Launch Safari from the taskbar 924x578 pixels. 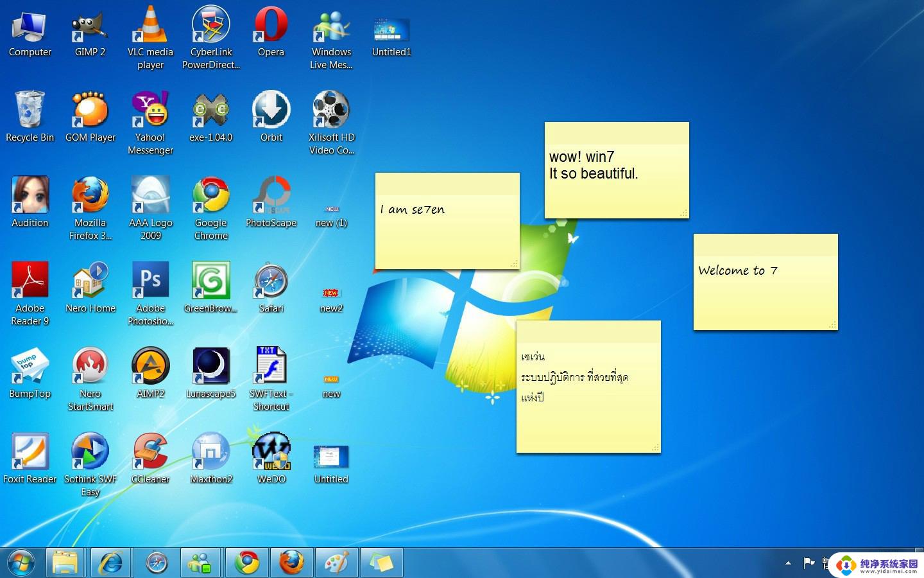pos(157,563)
